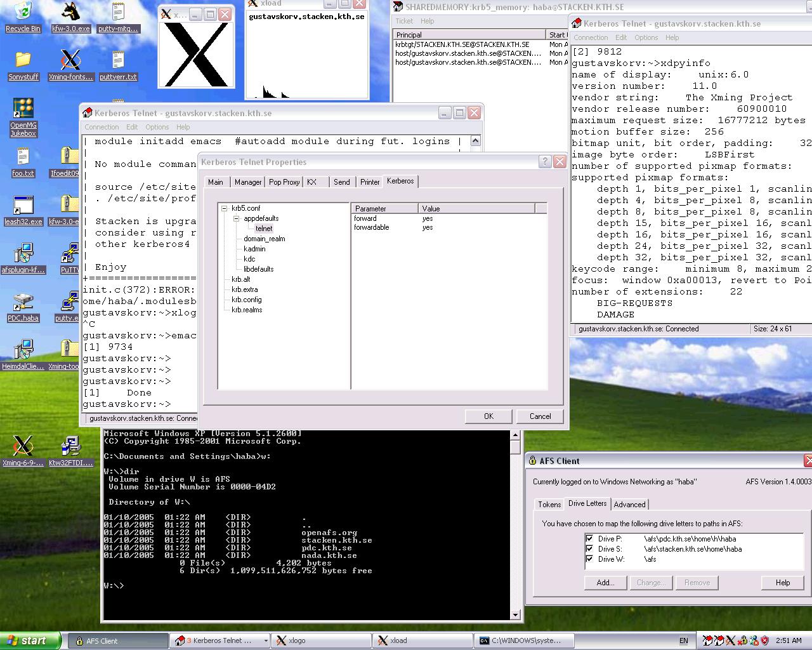
Task: Open leash32.exe desktop icon
Action: coord(23,210)
